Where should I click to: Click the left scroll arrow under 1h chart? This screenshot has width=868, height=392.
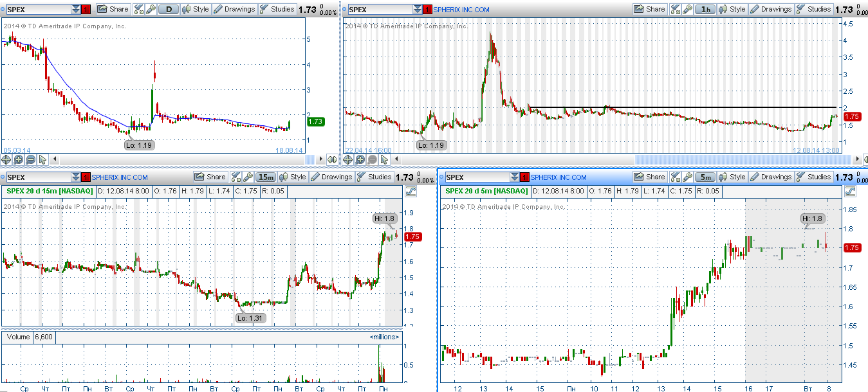[x=396, y=159]
